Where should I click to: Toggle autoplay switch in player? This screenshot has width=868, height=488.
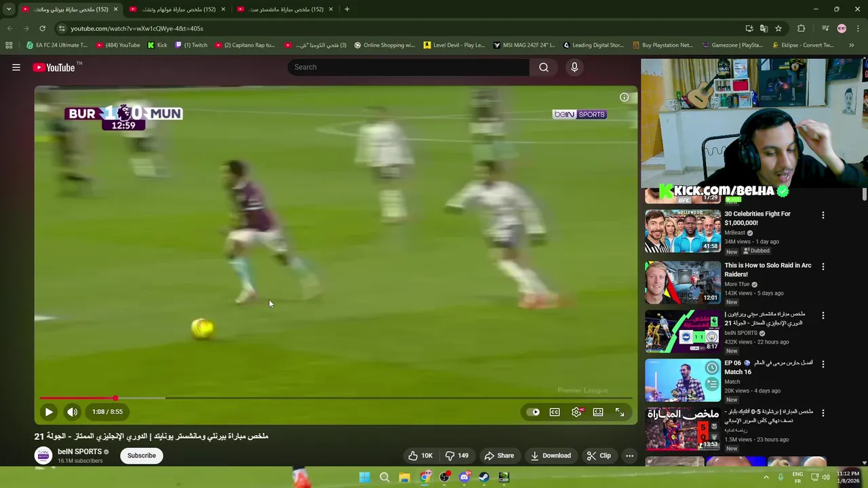point(534,411)
